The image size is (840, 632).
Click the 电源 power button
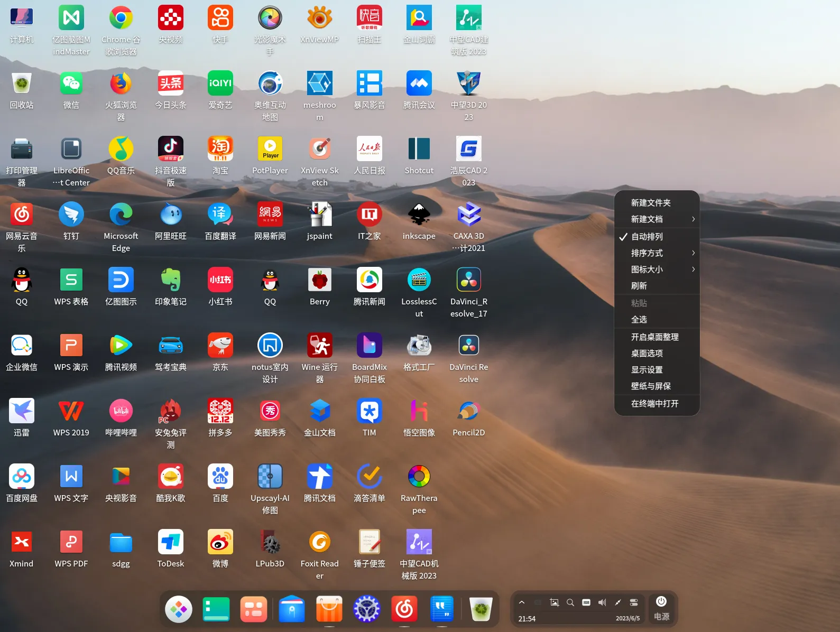[661, 609]
